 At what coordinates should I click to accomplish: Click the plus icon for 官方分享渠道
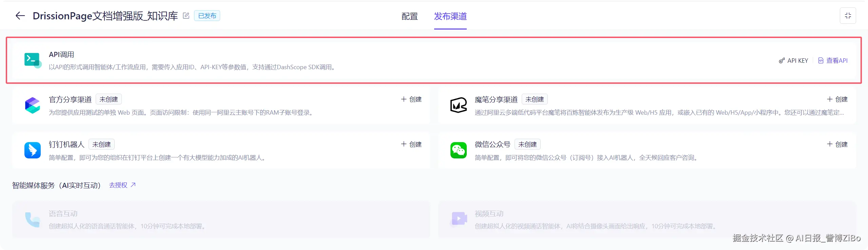pos(404,99)
